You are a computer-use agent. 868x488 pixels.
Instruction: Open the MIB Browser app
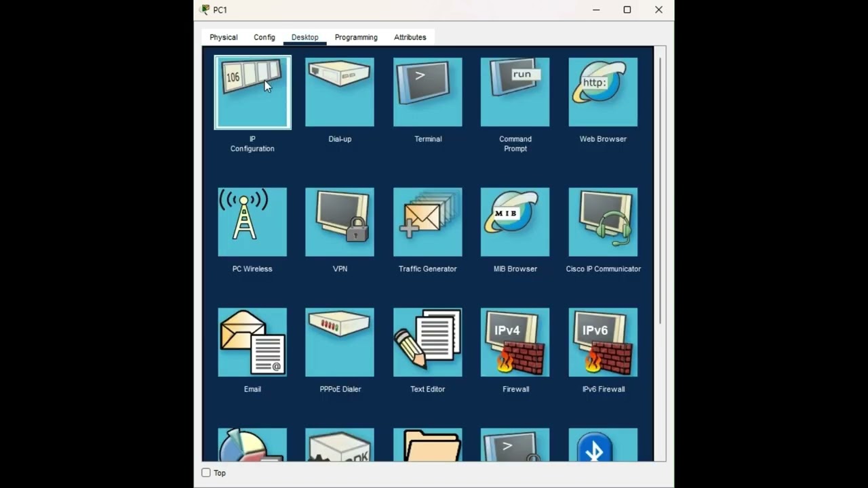click(515, 222)
